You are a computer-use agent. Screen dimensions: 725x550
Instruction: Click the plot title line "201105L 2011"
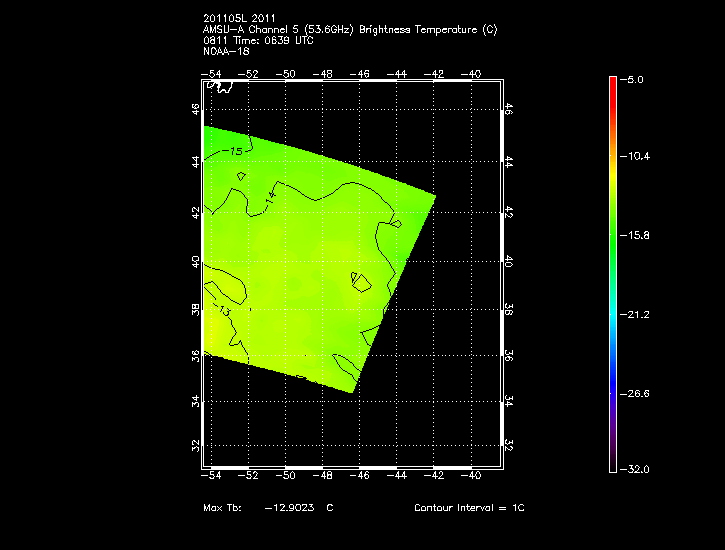(x=234, y=18)
